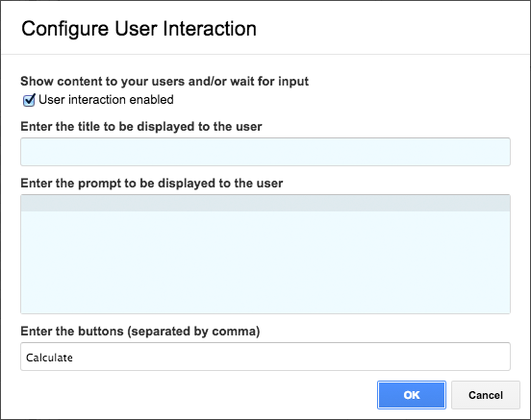Click the blue OK button label
Viewport: 531px width, 420px height.
pyautogui.click(x=412, y=395)
